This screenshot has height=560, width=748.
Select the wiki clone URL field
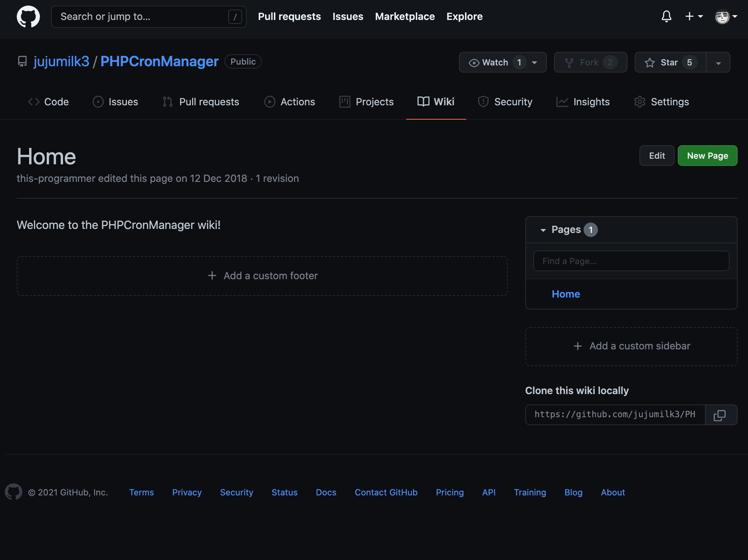(x=615, y=415)
